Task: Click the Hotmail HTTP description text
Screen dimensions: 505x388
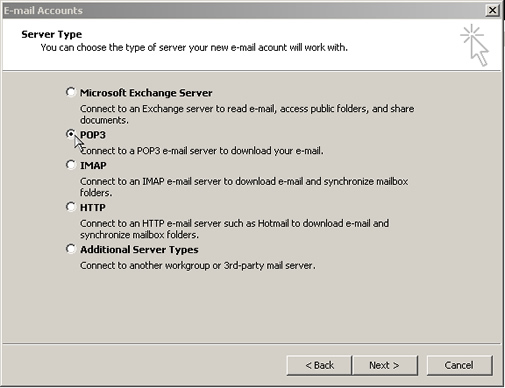Action: point(234,229)
